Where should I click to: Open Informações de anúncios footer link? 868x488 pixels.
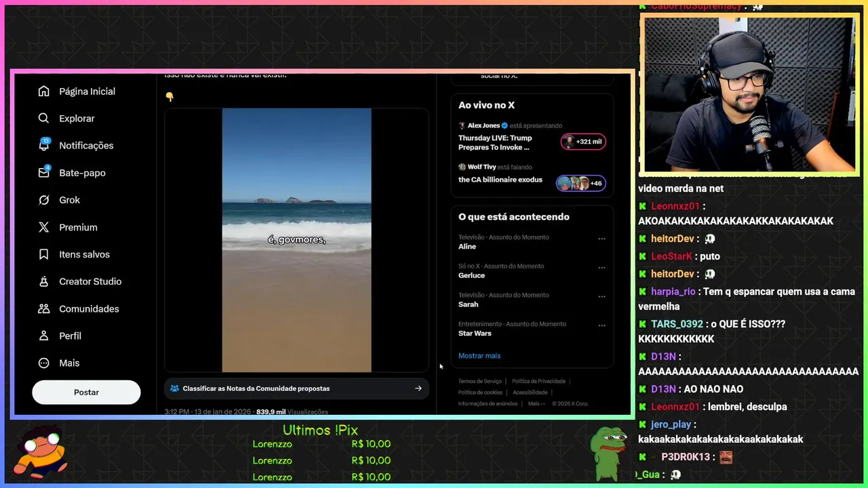click(488, 403)
